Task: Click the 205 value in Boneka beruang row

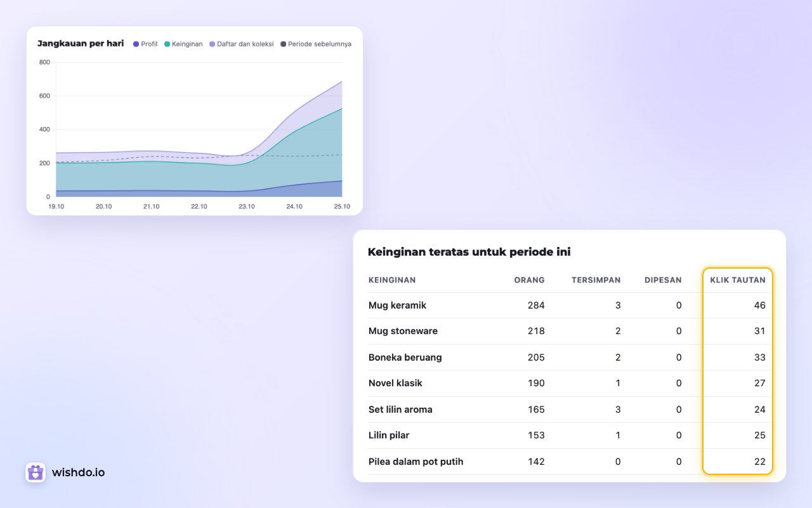Action: coord(536,358)
